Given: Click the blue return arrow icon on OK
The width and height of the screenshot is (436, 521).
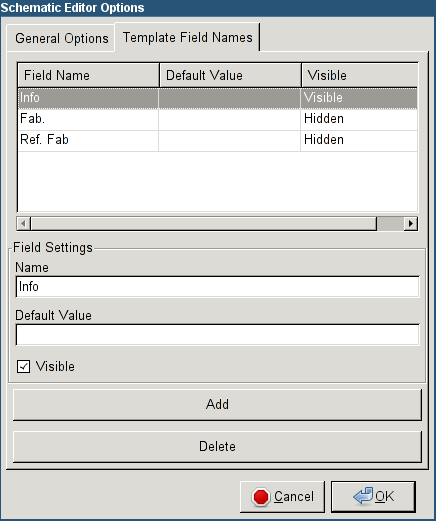Looking at the screenshot, I should coord(363,496).
